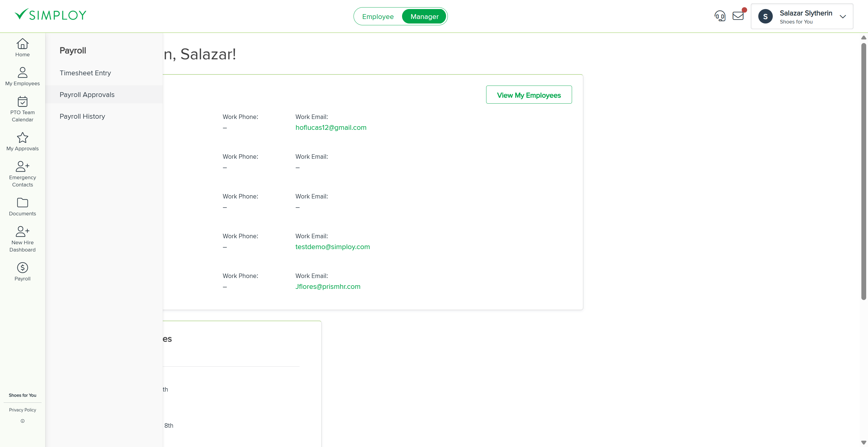This screenshot has height=447, width=868.
Task: Open Payroll History
Action: (82, 116)
